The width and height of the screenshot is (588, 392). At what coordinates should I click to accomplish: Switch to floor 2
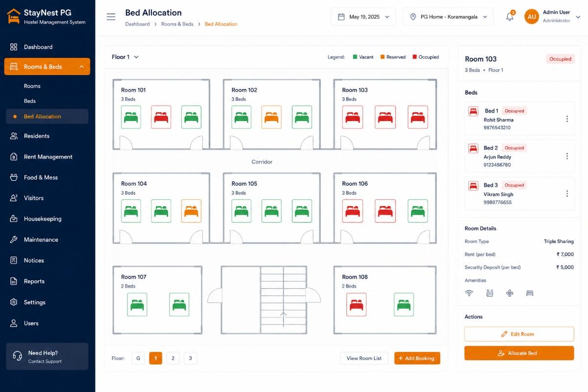(x=173, y=358)
